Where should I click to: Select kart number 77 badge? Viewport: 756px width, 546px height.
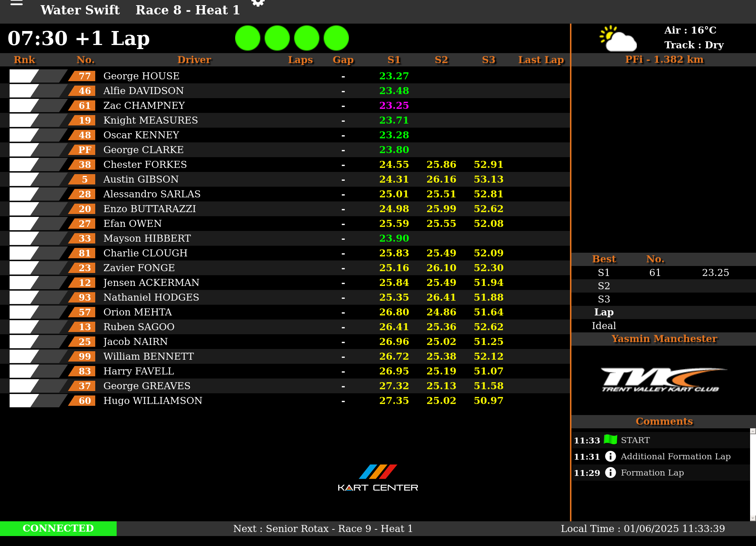(x=85, y=76)
